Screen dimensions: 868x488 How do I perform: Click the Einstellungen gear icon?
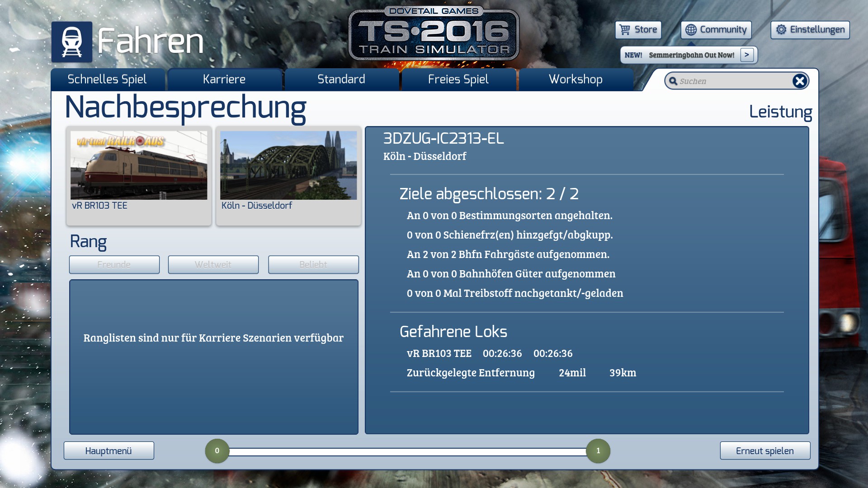click(781, 30)
